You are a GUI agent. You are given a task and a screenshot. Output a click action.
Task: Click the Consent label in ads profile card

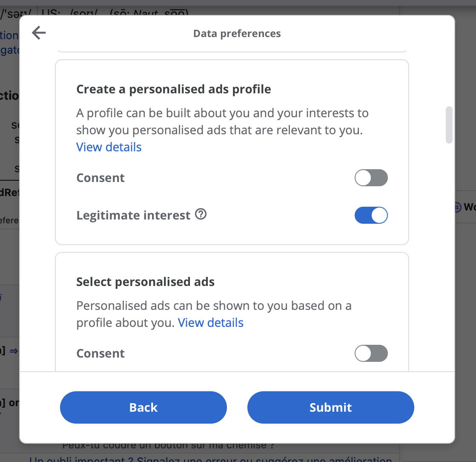pyautogui.click(x=100, y=178)
